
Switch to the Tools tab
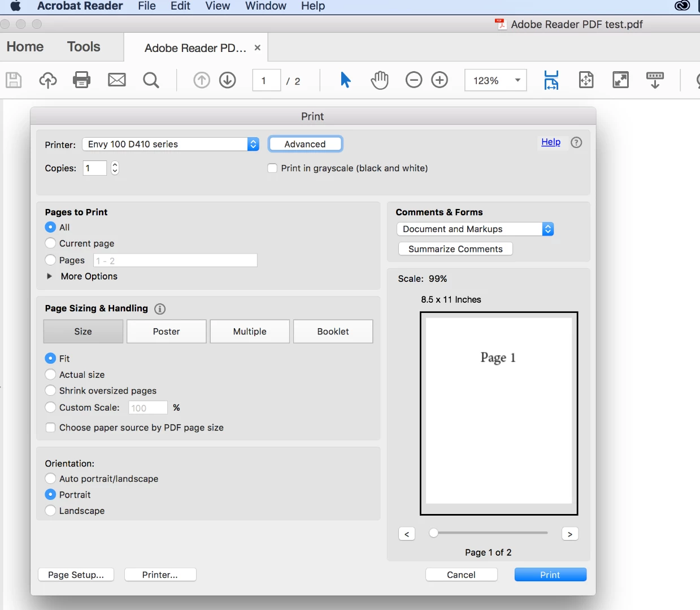pyautogui.click(x=84, y=47)
